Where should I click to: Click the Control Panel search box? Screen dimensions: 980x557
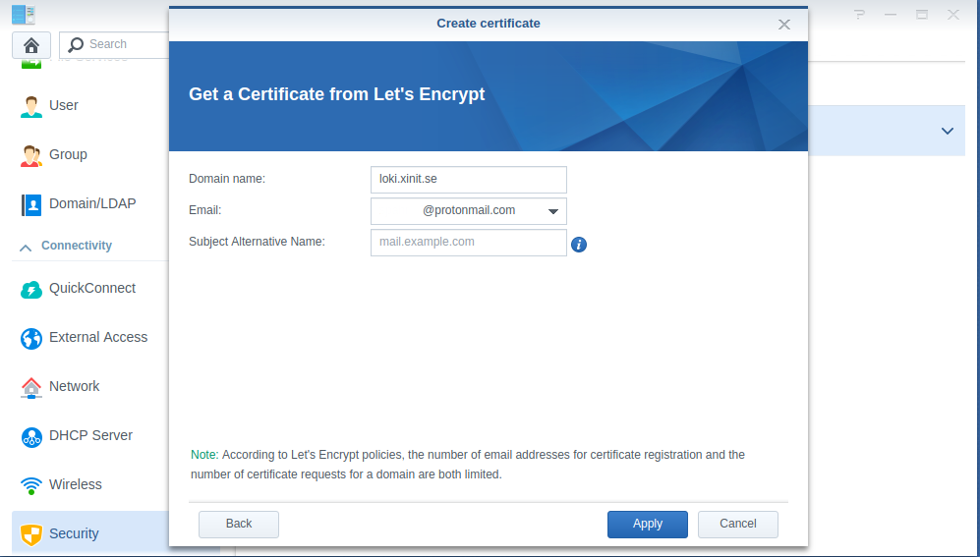(114, 45)
